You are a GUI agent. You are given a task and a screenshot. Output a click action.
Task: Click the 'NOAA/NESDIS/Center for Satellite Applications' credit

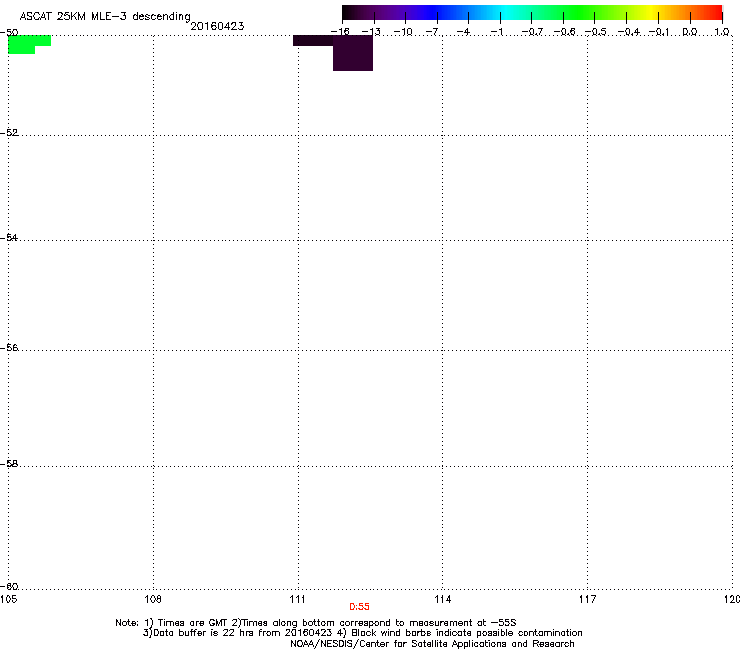pos(432,644)
